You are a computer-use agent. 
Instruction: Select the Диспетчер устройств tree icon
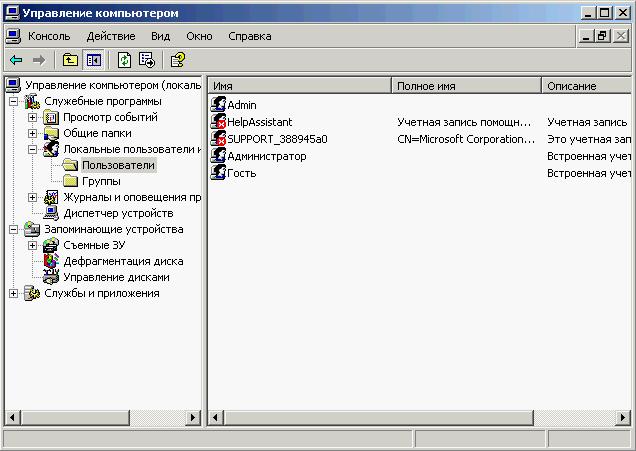click(51, 213)
